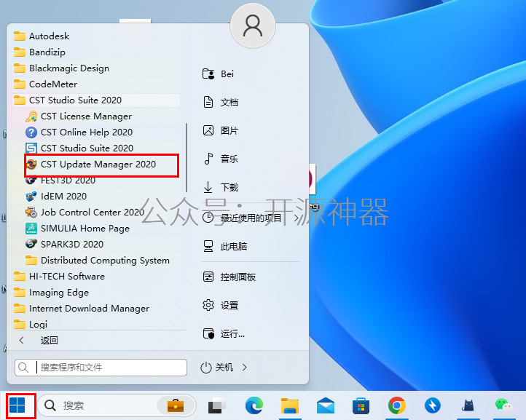526x420 pixels.
Task: Expand the Blackmagic Design folder
Action: coord(97,68)
